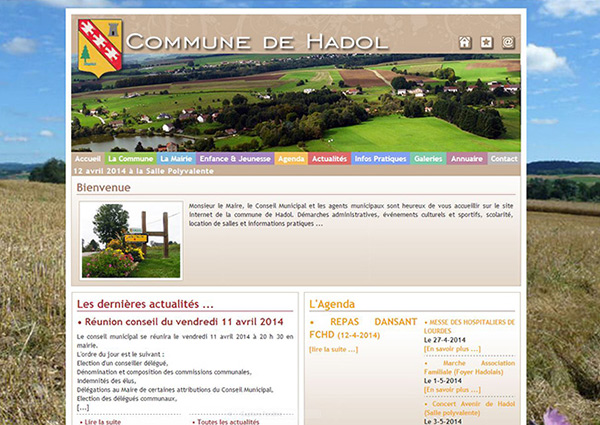Open the Enfance & Jeunesse menu
Image resolution: width=600 pixels, height=425 pixels.
235,159
